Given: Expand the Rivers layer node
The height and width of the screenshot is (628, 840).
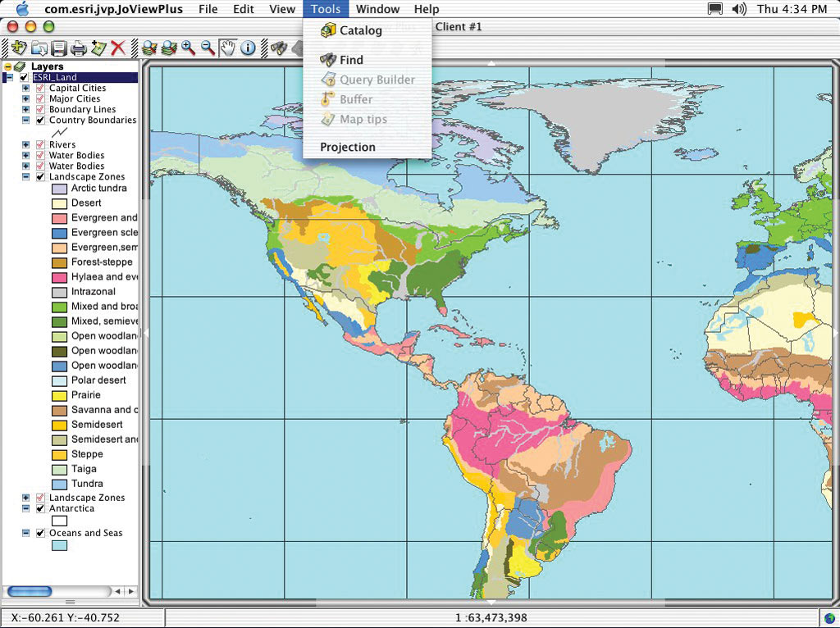Looking at the screenshot, I should [x=26, y=144].
